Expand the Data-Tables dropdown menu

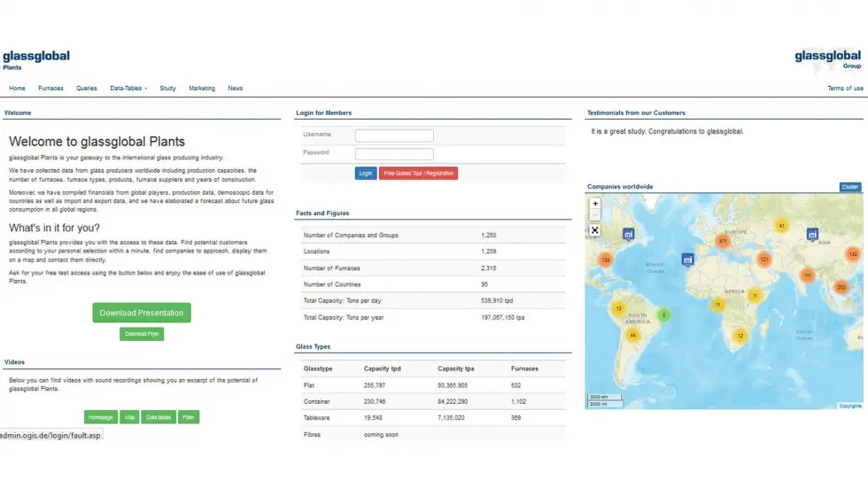point(128,89)
